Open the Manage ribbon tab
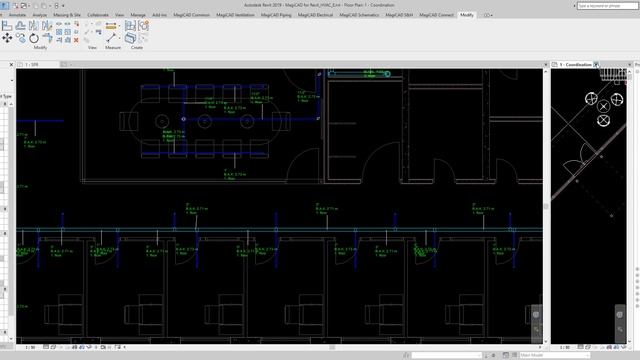Image resolution: width=640 pixels, height=360 pixels. pos(138,15)
